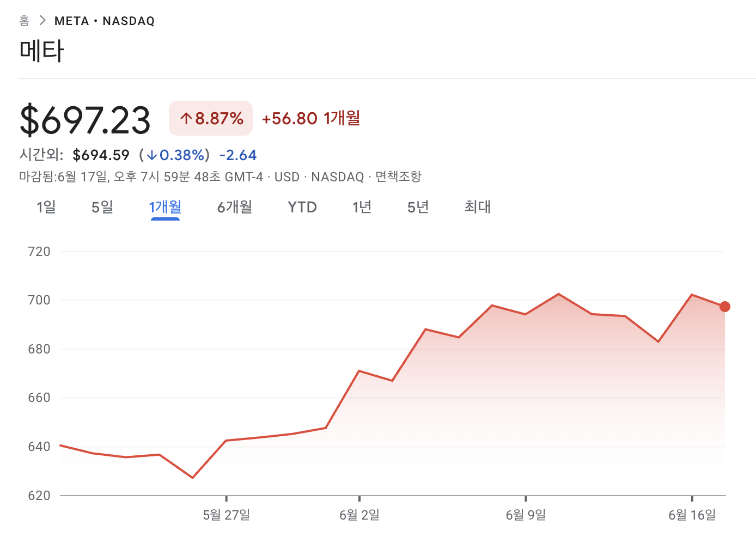This screenshot has height=537, width=756.
Task: Click the 6월 9일 axis tick marker
Action: coord(526,498)
